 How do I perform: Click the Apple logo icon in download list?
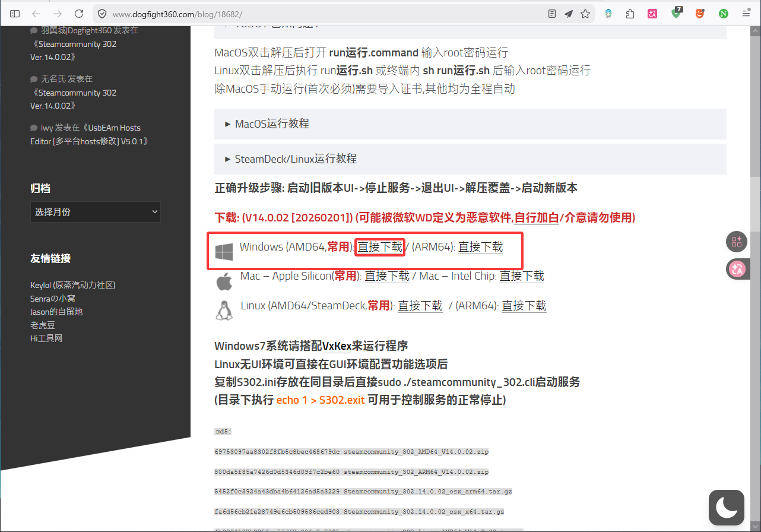(x=224, y=281)
